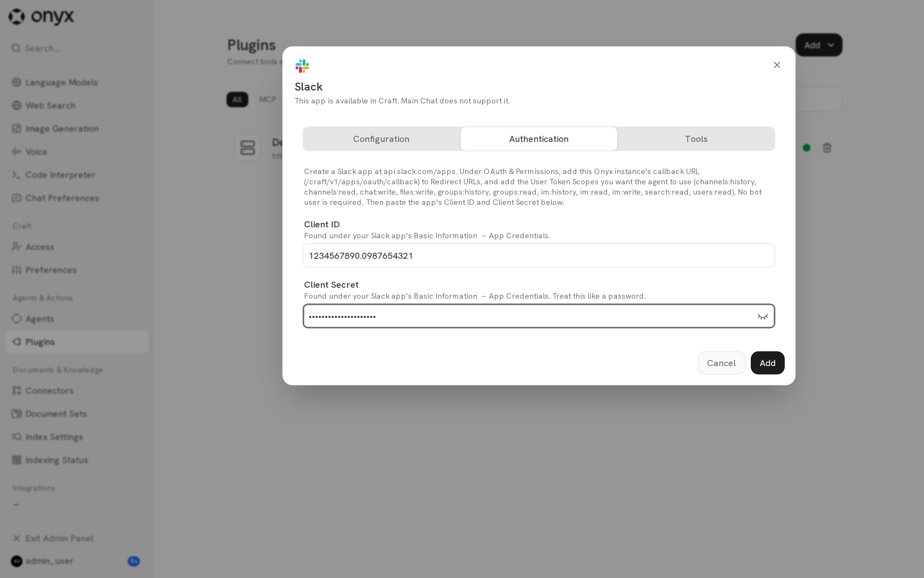This screenshot has width=924, height=578.
Task: Open the Add dropdown on Plugins page
Action: click(819, 45)
